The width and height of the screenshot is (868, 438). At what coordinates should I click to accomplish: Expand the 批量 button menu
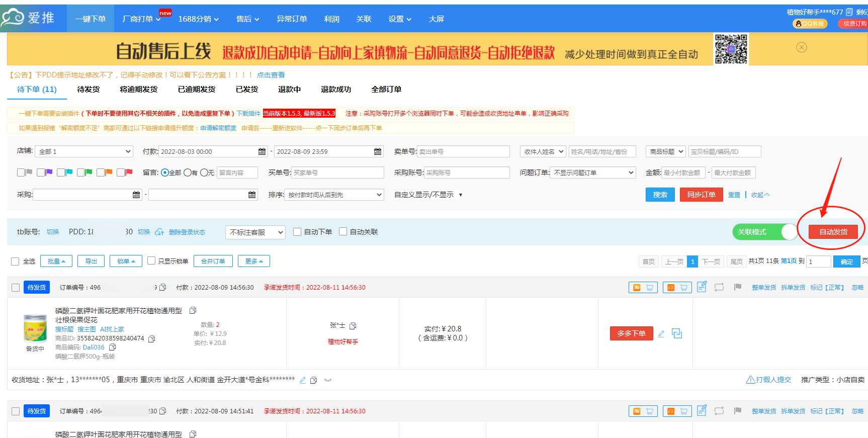pos(56,261)
